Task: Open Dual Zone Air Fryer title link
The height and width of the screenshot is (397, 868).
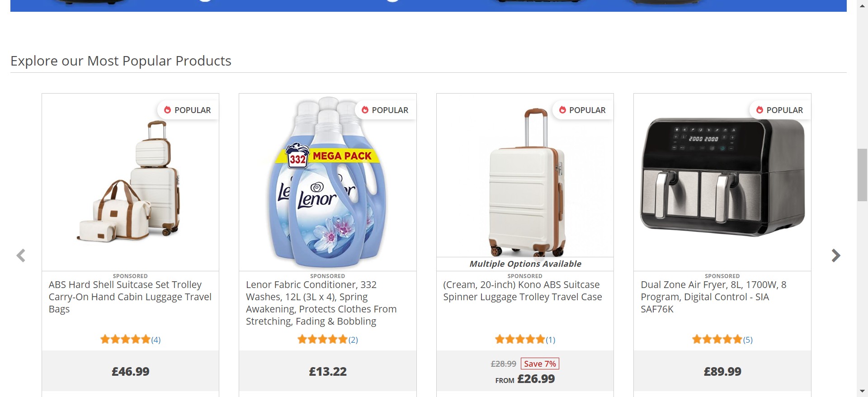Action: pos(713,297)
